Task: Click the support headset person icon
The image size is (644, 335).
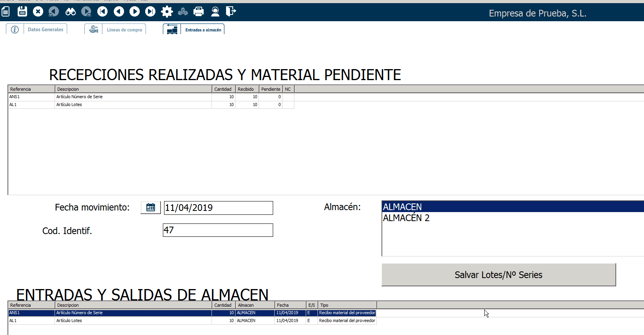Action: [215, 11]
